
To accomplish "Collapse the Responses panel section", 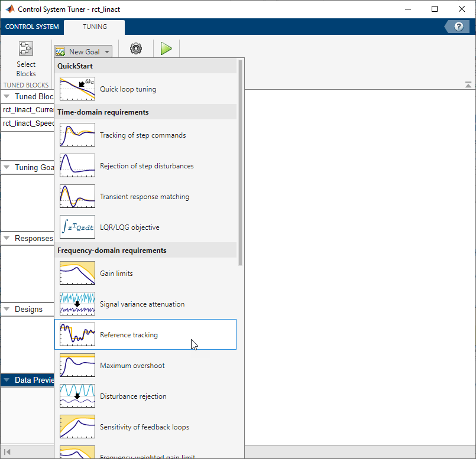I will coord(7,238).
